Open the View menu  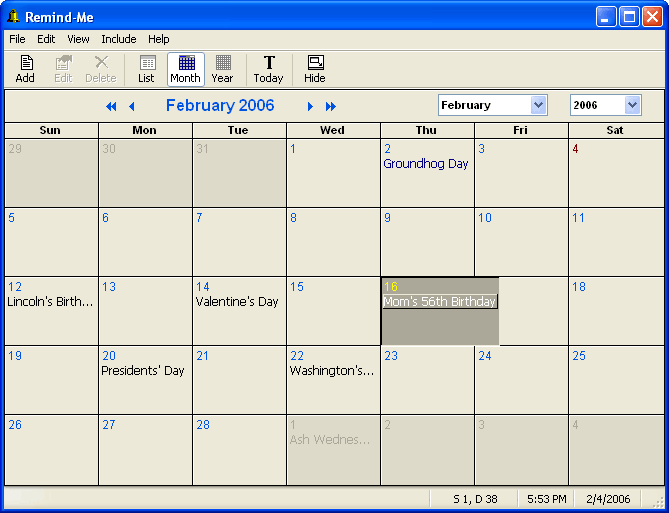[x=78, y=39]
